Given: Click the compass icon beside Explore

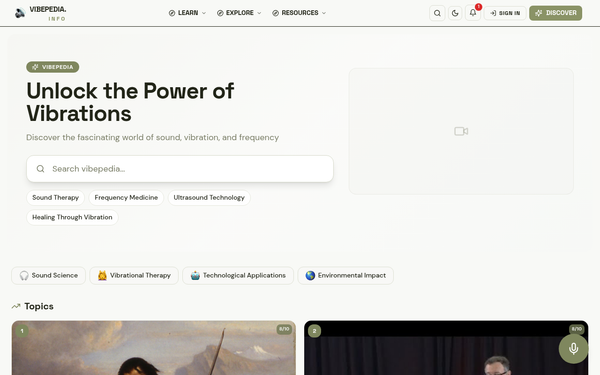Looking at the screenshot, I should click(220, 13).
